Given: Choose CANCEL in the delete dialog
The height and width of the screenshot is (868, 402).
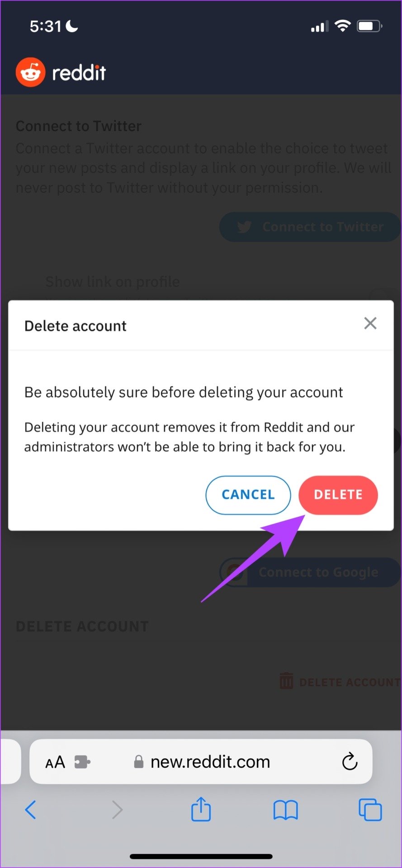Looking at the screenshot, I should 248,495.
